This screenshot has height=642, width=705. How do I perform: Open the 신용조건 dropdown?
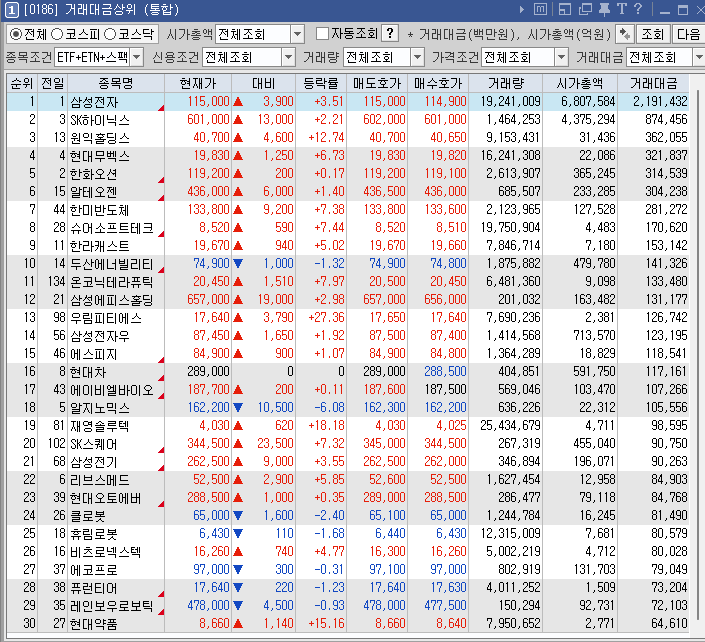tap(288, 57)
